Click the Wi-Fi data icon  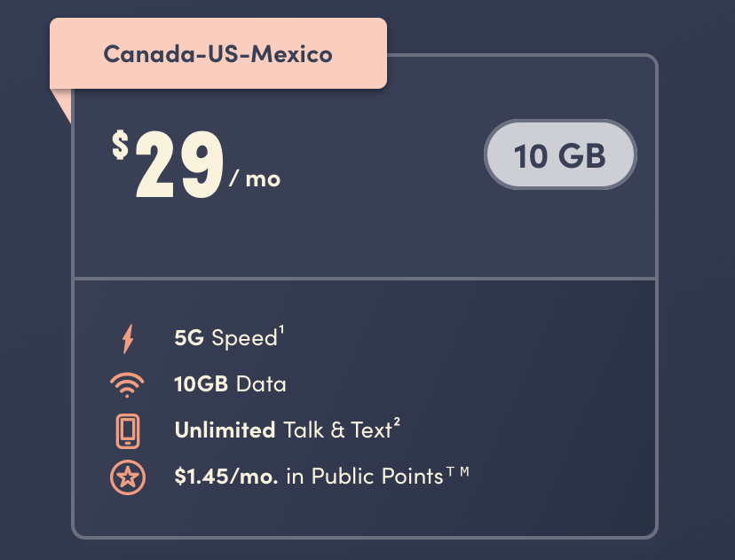pyautogui.click(x=127, y=385)
